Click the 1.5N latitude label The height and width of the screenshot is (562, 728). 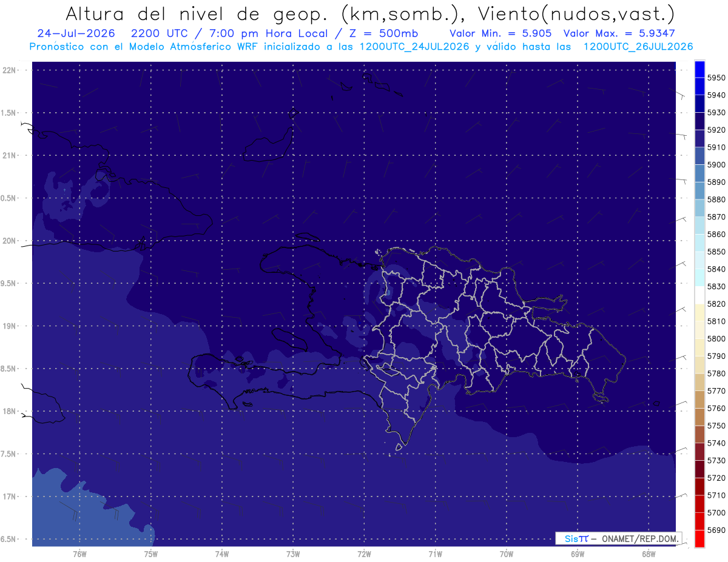click(9, 113)
